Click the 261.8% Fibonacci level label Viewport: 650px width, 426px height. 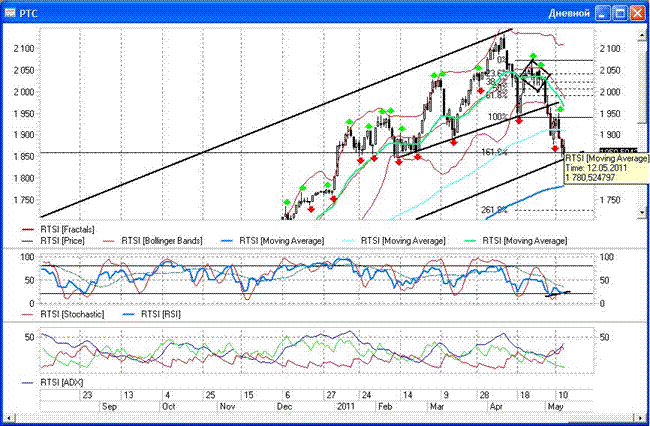coord(494,210)
